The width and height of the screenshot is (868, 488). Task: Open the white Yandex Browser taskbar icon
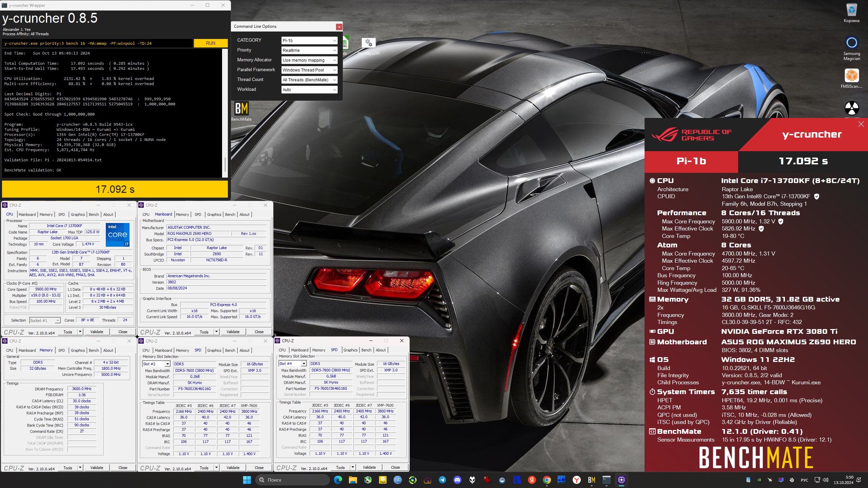coord(576,480)
